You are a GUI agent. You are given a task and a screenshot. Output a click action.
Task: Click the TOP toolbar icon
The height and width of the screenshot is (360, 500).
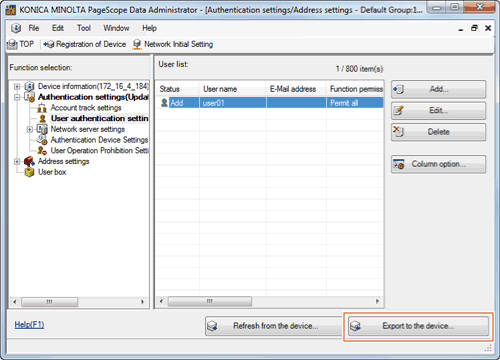point(12,44)
